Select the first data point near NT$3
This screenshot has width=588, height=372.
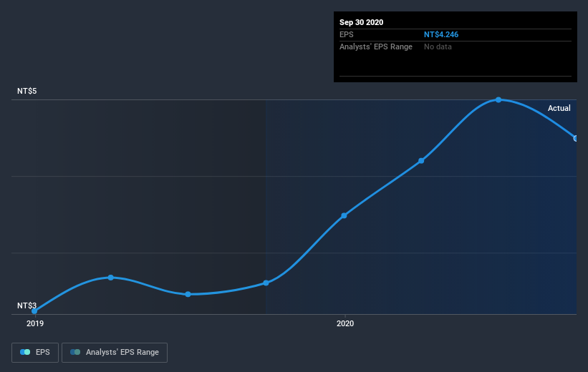pyautogui.click(x=34, y=311)
